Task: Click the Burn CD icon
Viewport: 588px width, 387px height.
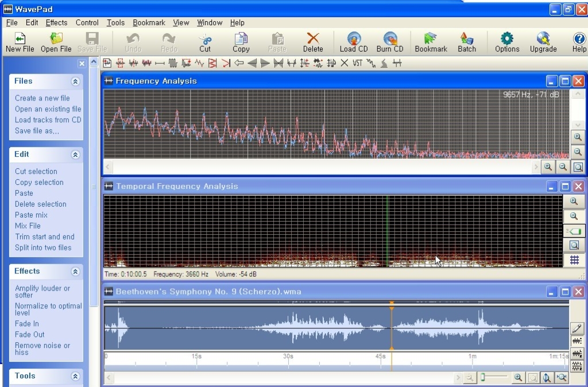Action: 390,42
